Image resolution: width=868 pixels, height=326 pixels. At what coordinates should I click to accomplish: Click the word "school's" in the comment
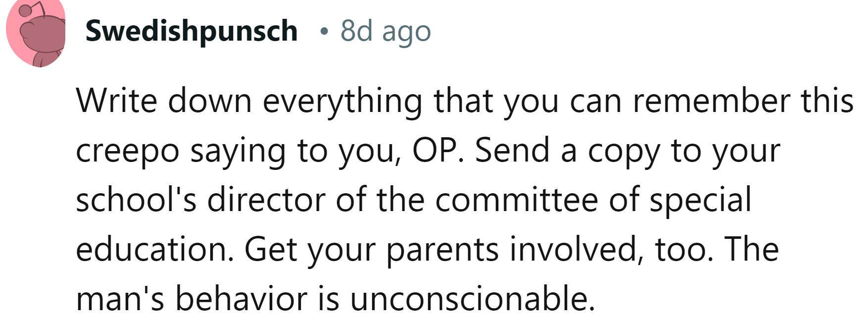tap(136, 200)
